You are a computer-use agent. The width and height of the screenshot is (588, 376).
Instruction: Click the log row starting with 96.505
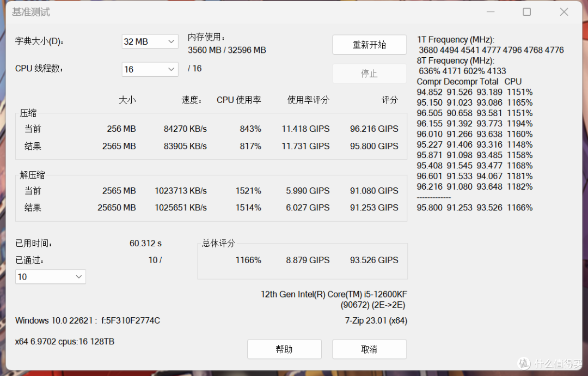(x=475, y=113)
